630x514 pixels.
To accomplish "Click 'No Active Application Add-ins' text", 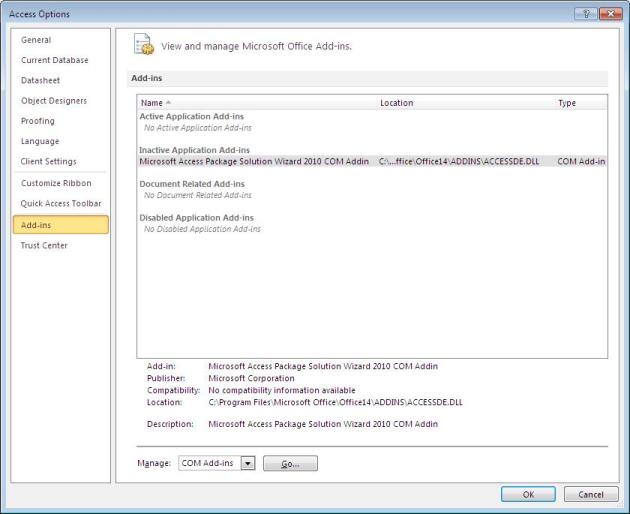I will [198, 128].
